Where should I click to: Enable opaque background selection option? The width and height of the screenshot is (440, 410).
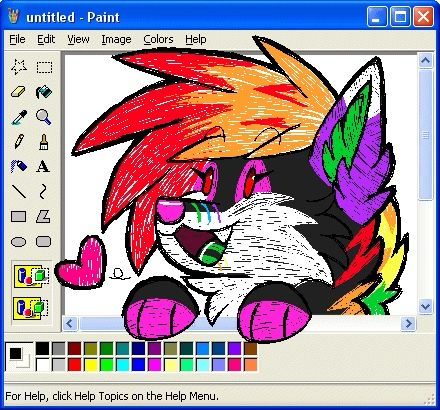31,276
